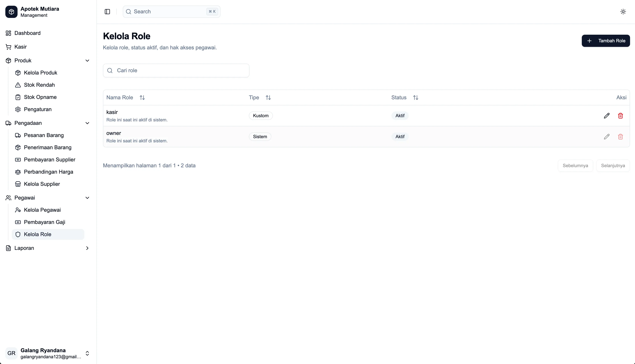
Task: Click the Pembayaran Supplier banknote icon
Action: click(x=18, y=160)
